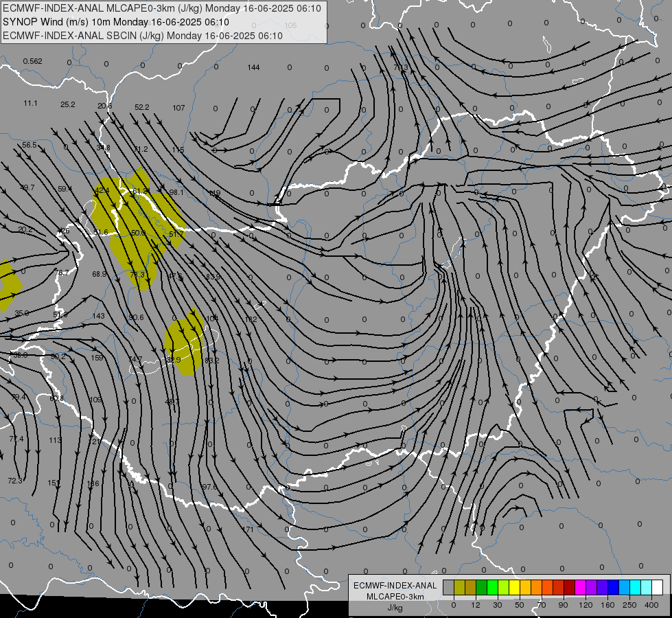Click the 'SYNOP Wind (m/s) 10m' title line

point(116,22)
